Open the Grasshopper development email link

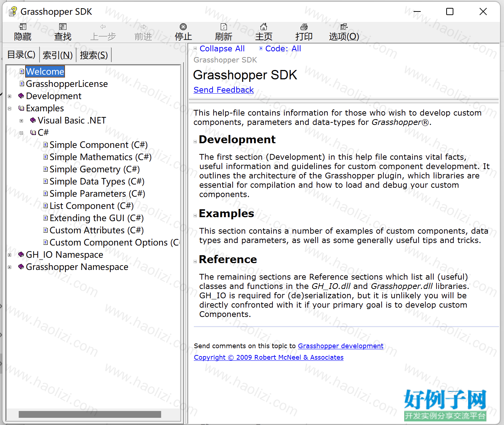341,346
